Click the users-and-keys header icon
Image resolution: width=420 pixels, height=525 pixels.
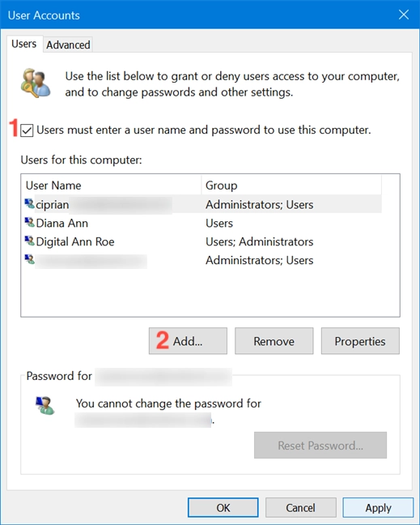click(36, 83)
